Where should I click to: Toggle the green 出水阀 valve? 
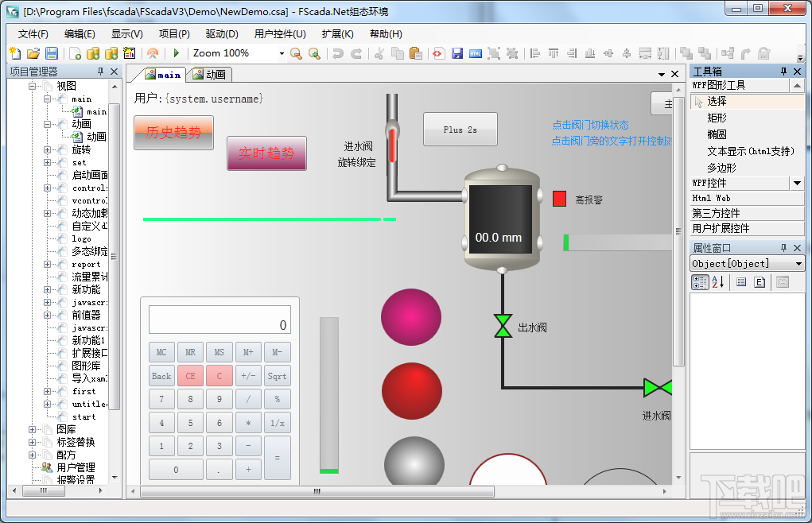point(503,326)
